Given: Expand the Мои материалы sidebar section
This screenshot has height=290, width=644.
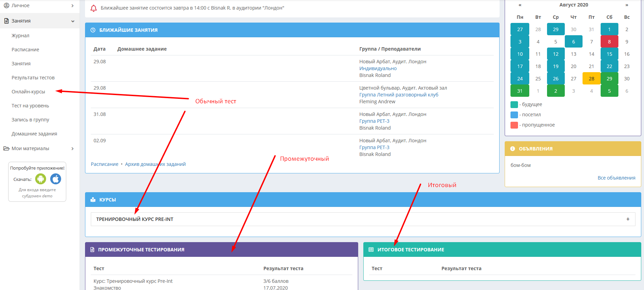Looking at the screenshot, I should [x=72, y=148].
